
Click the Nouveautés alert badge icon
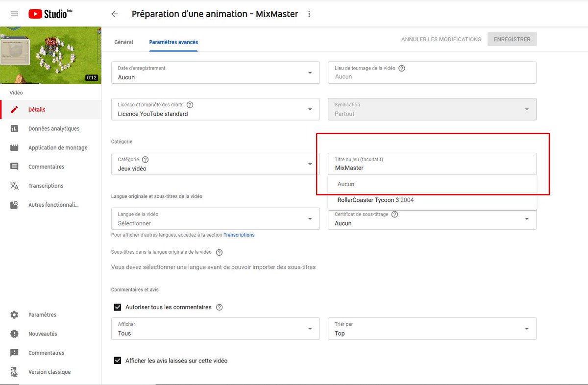(14, 334)
